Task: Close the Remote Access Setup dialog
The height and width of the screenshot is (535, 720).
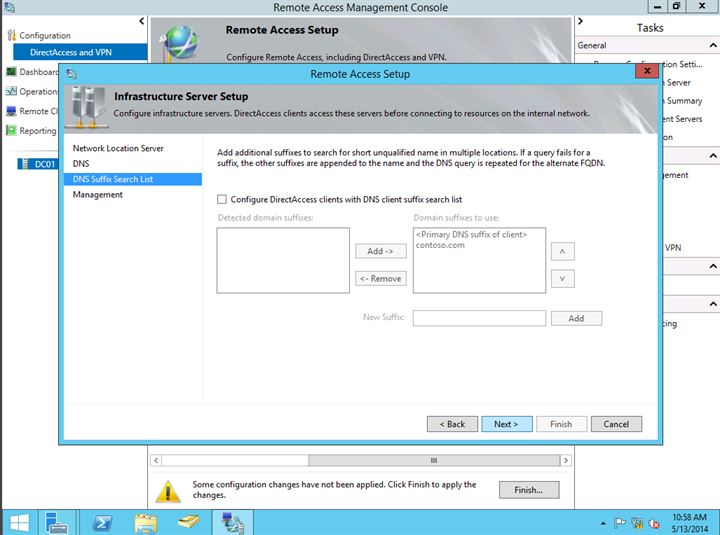Action: pyautogui.click(x=647, y=71)
